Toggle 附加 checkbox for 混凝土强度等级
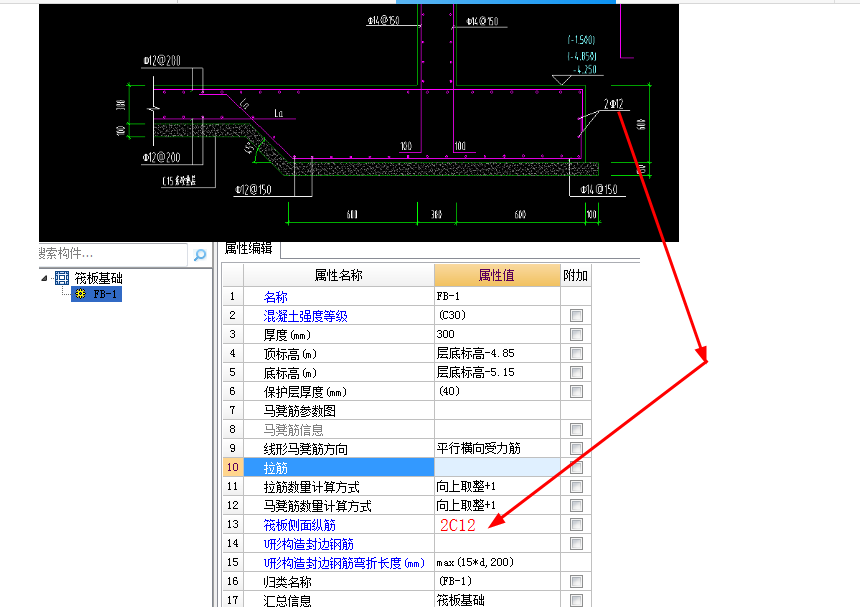860x607 pixels. (x=576, y=315)
